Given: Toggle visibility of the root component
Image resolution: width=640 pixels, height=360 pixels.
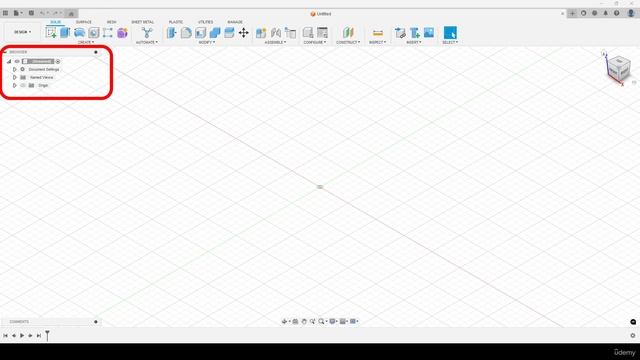Looking at the screenshot, I should (x=17, y=62).
